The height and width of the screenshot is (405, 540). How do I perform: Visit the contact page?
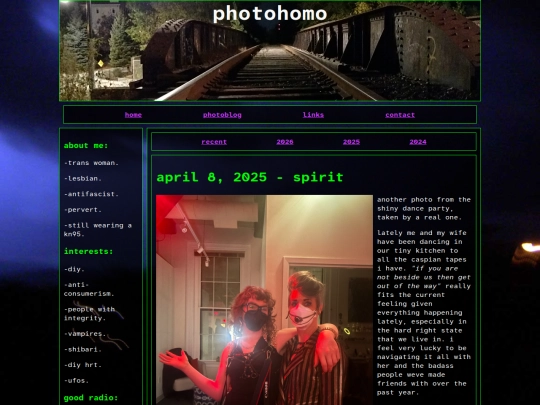[x=400, y=115]
